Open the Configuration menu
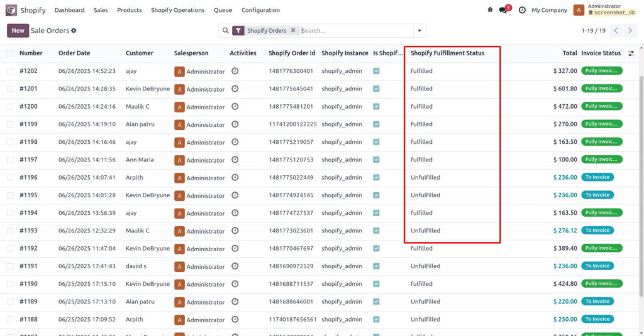Viewport: 644px width, 336px height. 260,10
